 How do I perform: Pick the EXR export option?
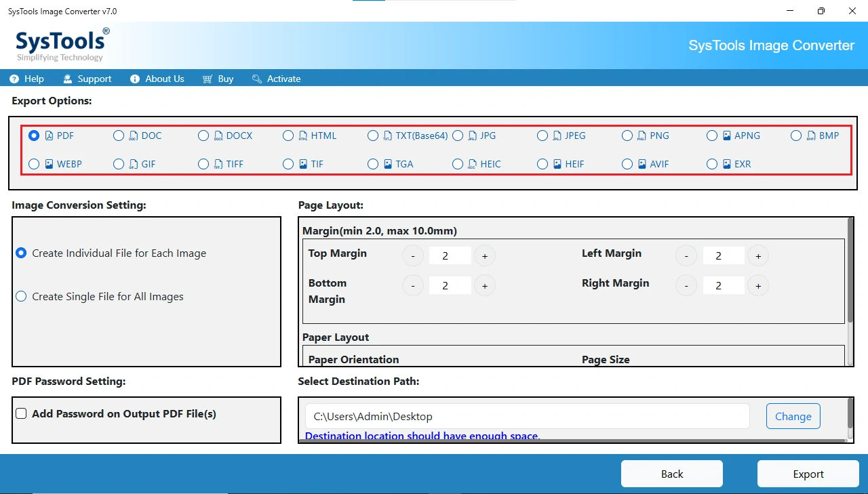pyautogui.click(x=712, y=164)
